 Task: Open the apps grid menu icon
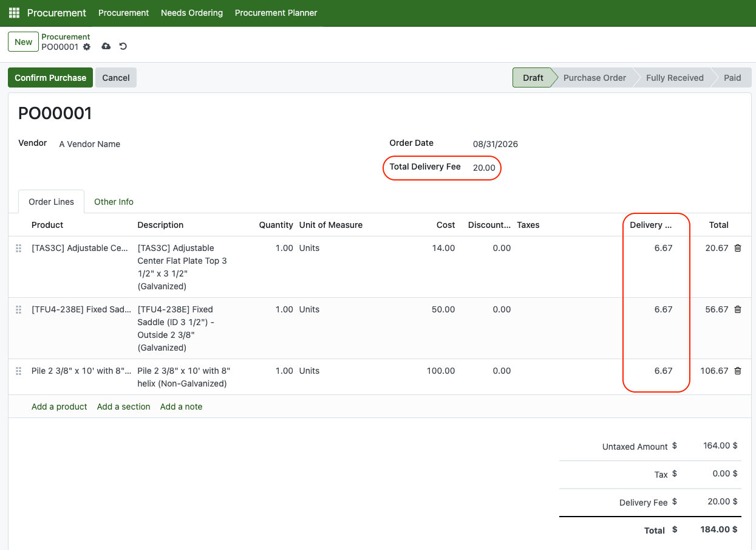14,13
